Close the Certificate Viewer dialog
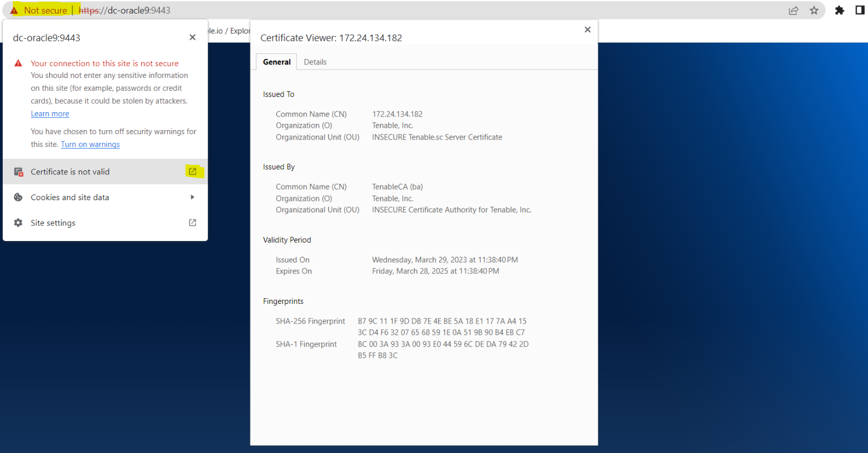868x453 pixels. (588, 30)
